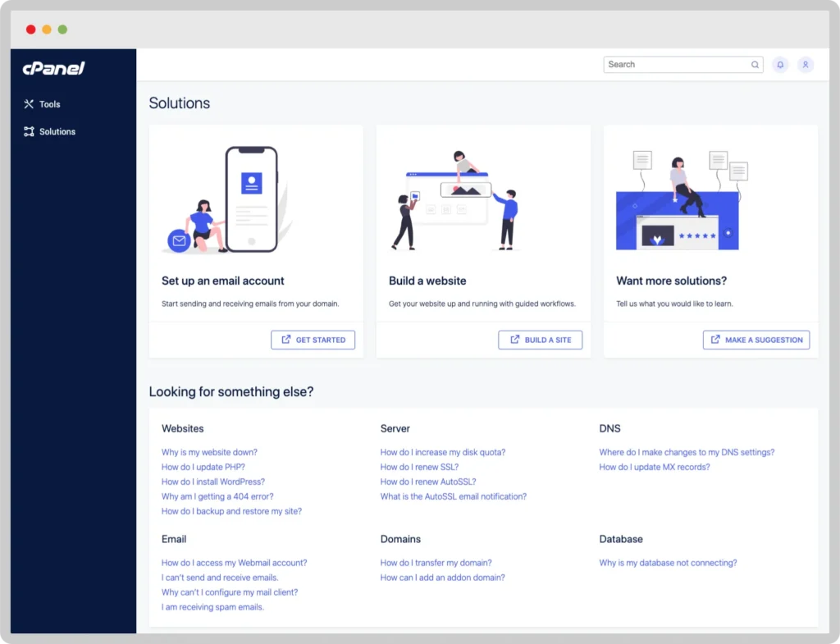Open the 'Why is my database not connecting?' link

coord(667,563)
